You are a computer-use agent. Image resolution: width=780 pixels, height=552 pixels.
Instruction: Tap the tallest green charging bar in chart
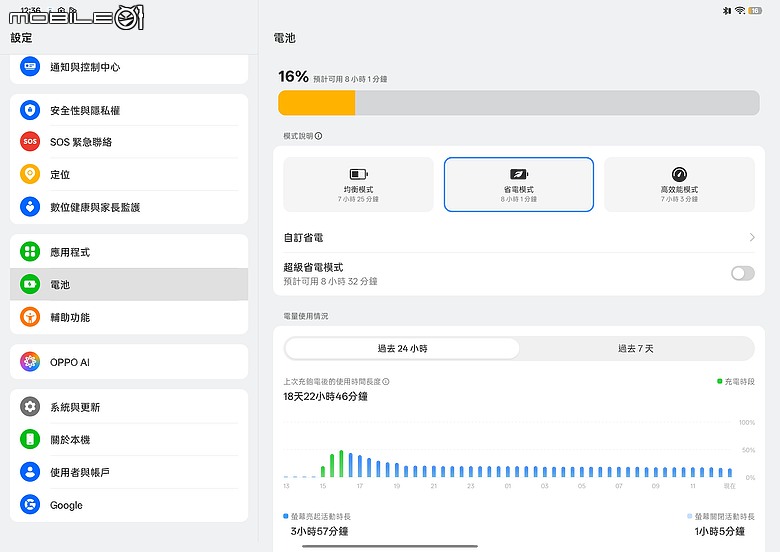(341, 463)
